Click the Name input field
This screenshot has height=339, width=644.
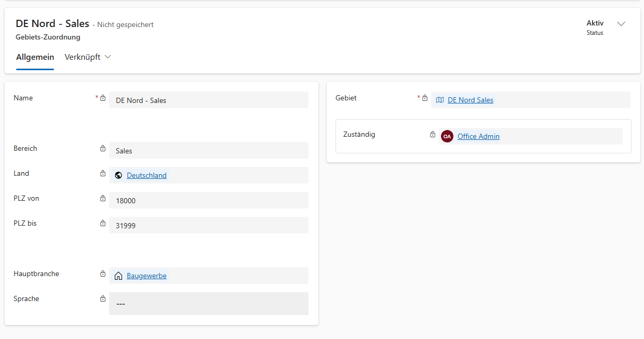[x=208, y=100]
